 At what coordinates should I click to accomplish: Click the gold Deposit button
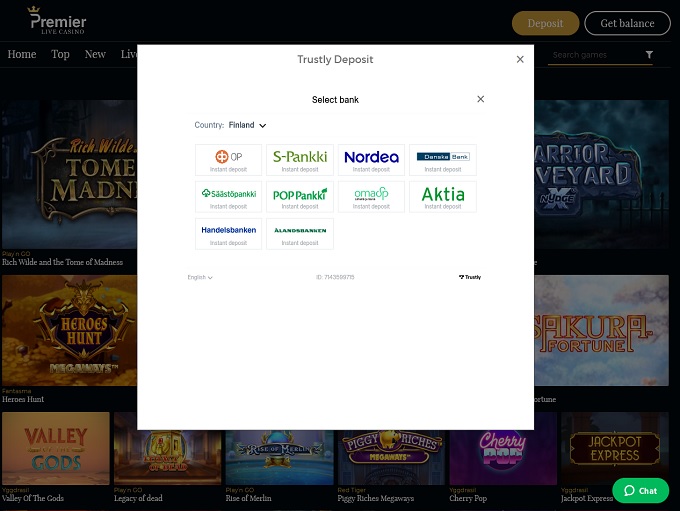pyautogui.click(x=545, y=23)
